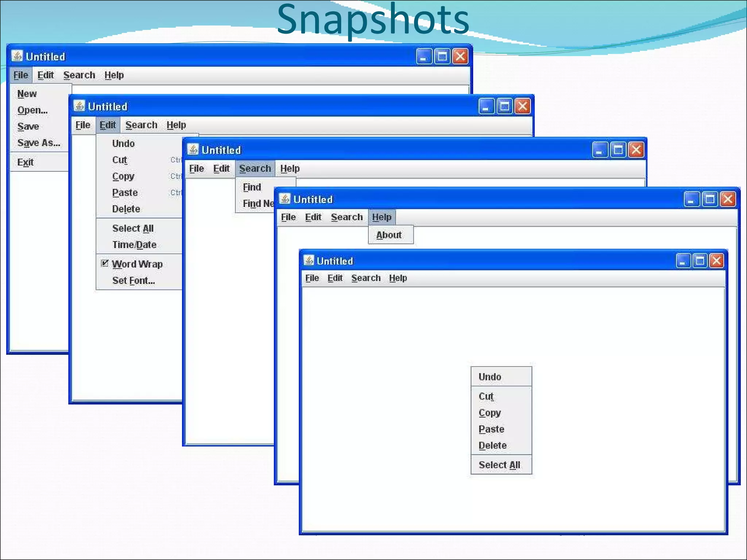The image size is (747, 560).
Task: Maximize the window showing the Search menu
Action: (618, 150)
